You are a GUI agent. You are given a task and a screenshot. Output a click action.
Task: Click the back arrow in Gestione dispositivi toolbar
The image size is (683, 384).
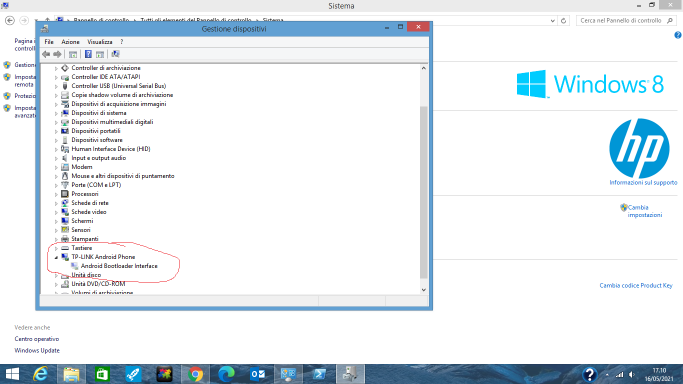(x=46, y=54)
